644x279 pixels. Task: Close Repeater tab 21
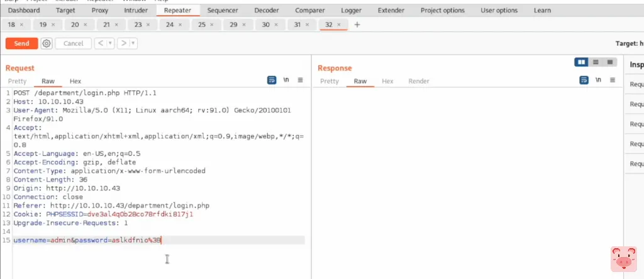point(116,25)
